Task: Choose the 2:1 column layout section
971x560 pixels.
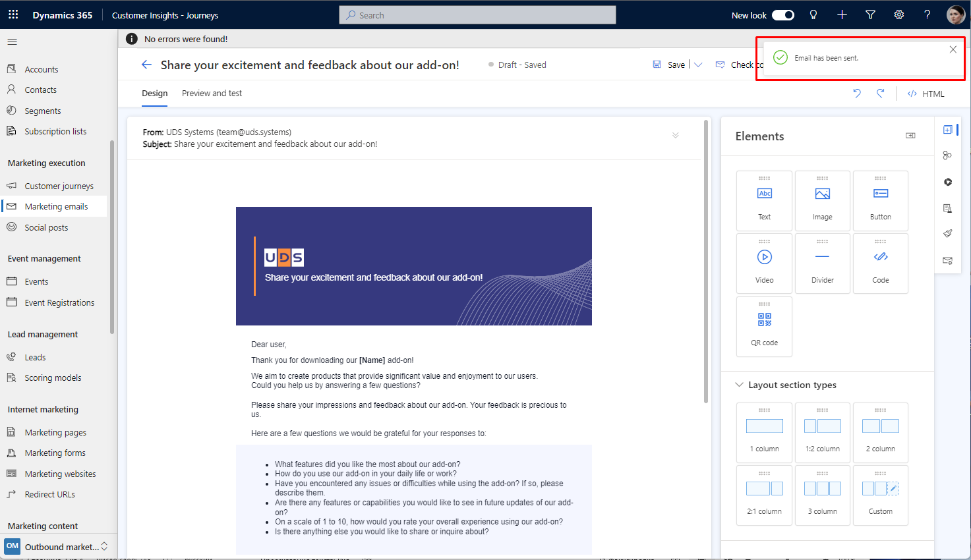Action: 765,495
